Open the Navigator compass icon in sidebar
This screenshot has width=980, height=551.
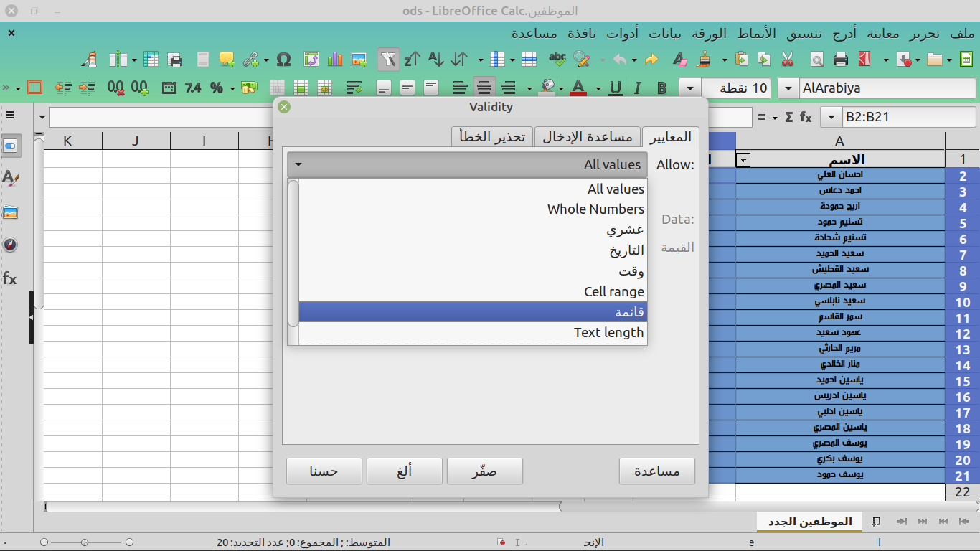[x=10, y=245]
